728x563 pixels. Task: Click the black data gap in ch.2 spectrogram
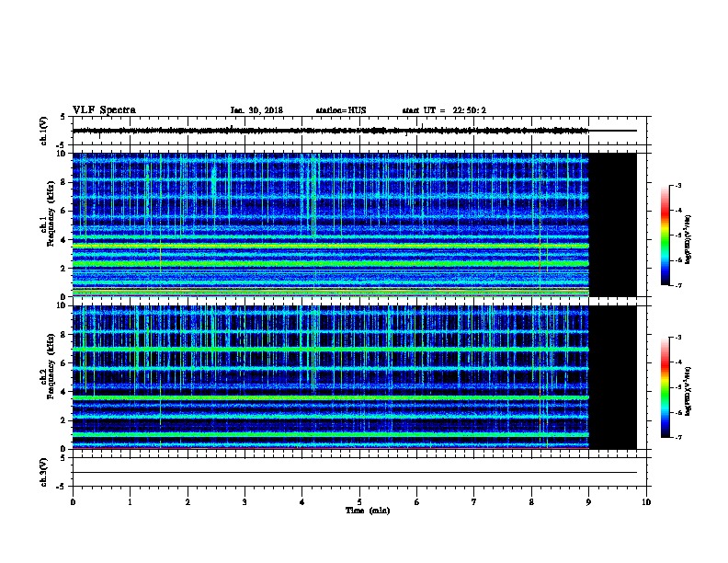613,377
